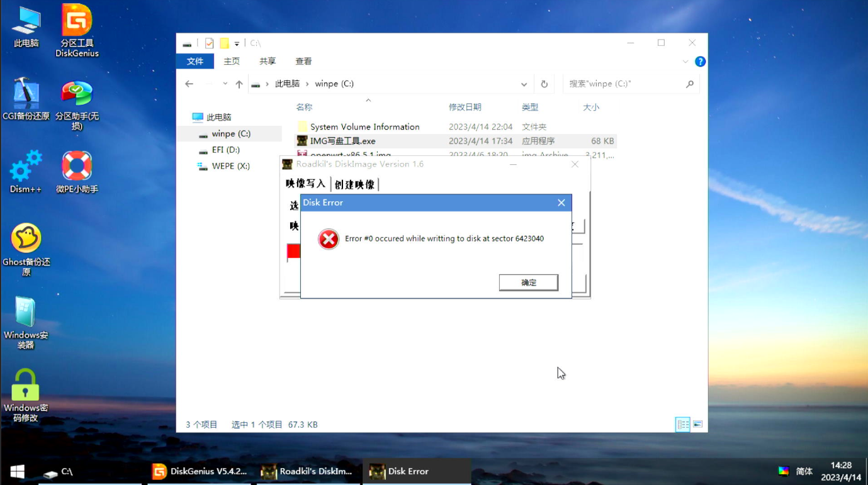Open 分区助手(无损) desktop icon
868x485 pixels.
point(77,104)
